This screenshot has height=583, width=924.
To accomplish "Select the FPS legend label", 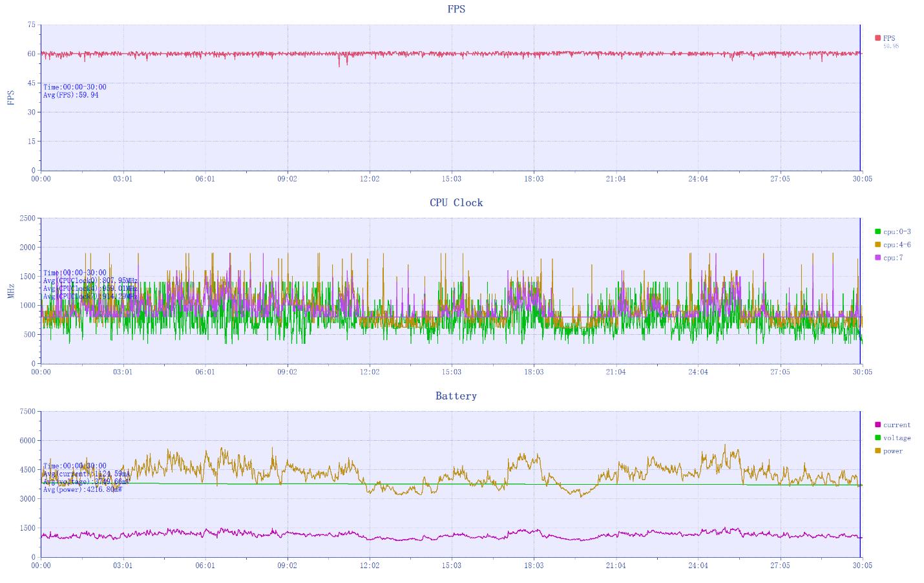I will pyautogui.click(x=889, y=38).
